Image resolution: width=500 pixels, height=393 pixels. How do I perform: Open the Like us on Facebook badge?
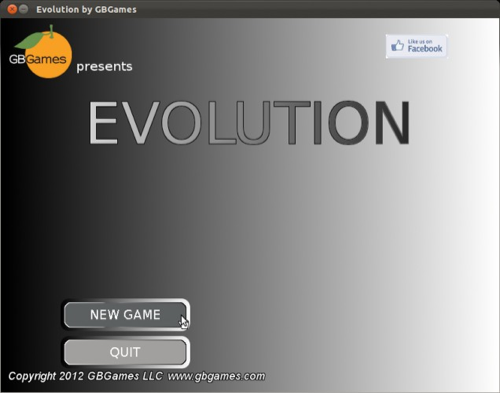tap(417, 46)
